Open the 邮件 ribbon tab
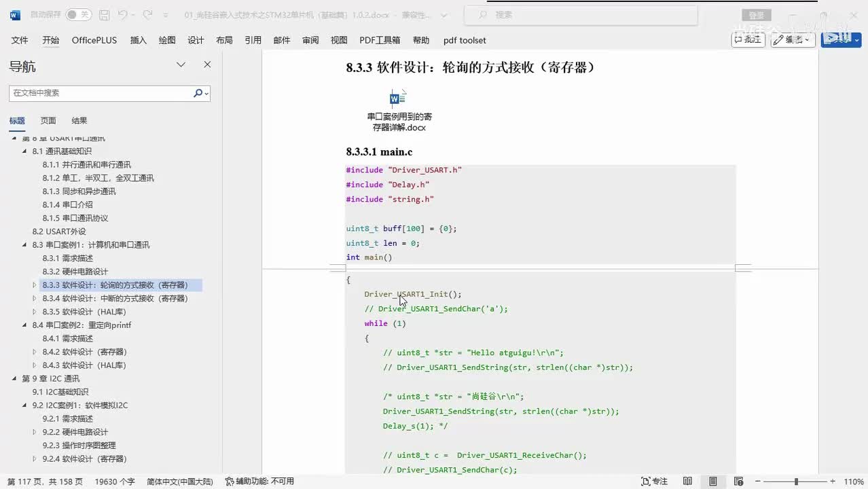Screen dimensions: 868x489 point(282,40)
